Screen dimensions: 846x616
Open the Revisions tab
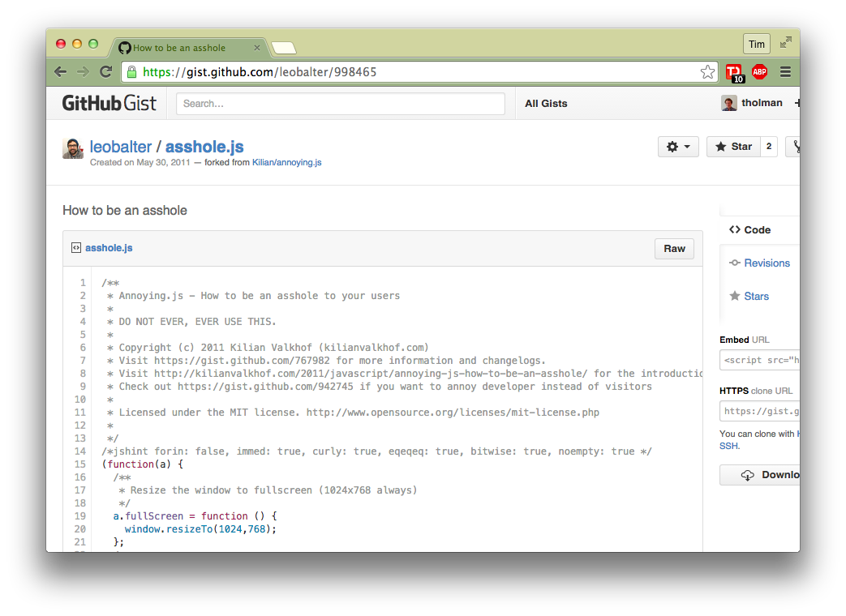click(760, 263)
